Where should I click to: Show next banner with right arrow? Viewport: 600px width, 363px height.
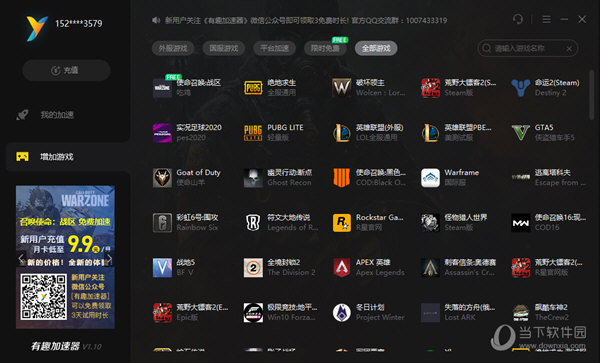pyautogui.click(x=109, y=258)
